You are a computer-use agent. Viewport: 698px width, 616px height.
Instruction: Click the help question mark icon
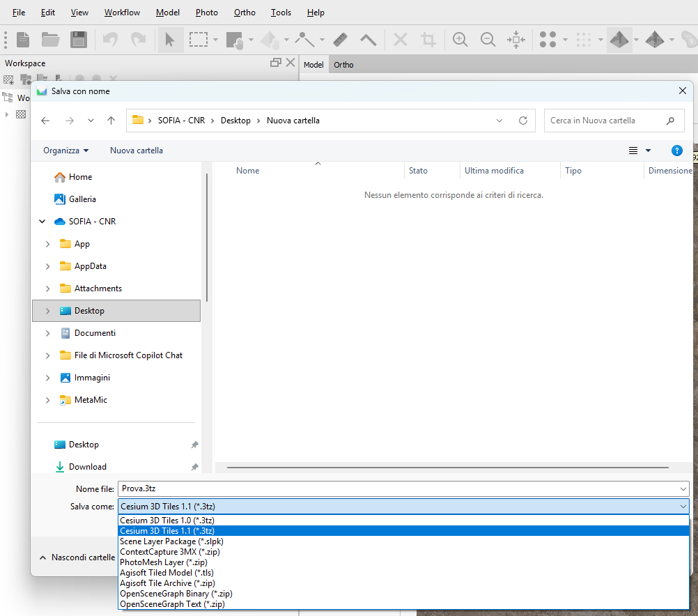click(x=676, y=151)
